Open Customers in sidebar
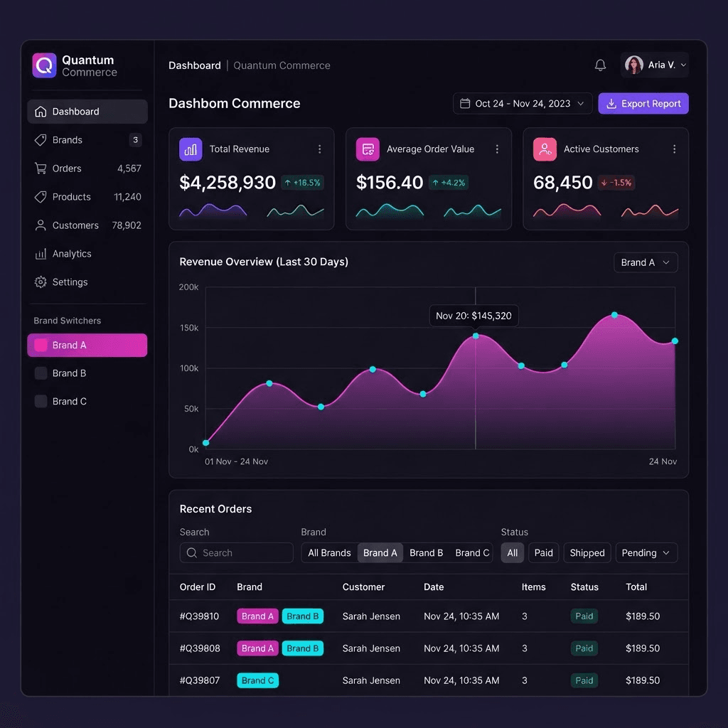728x728 pixels. (x=87, y=225)
